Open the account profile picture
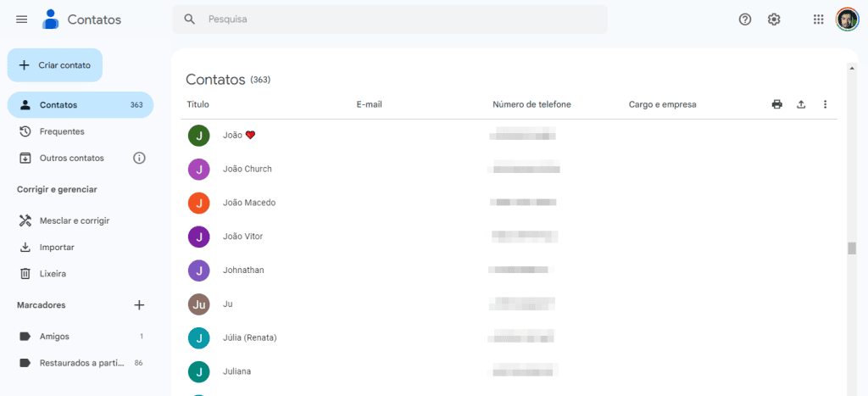Viewport: 868px width, 396px height. 847,20
